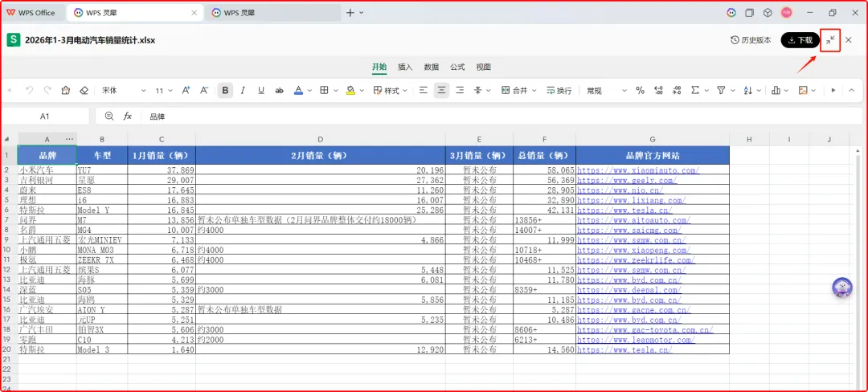Screen dimensions: 868x392
Task: Open the 样式 styles dropdown
Action: 391,90
